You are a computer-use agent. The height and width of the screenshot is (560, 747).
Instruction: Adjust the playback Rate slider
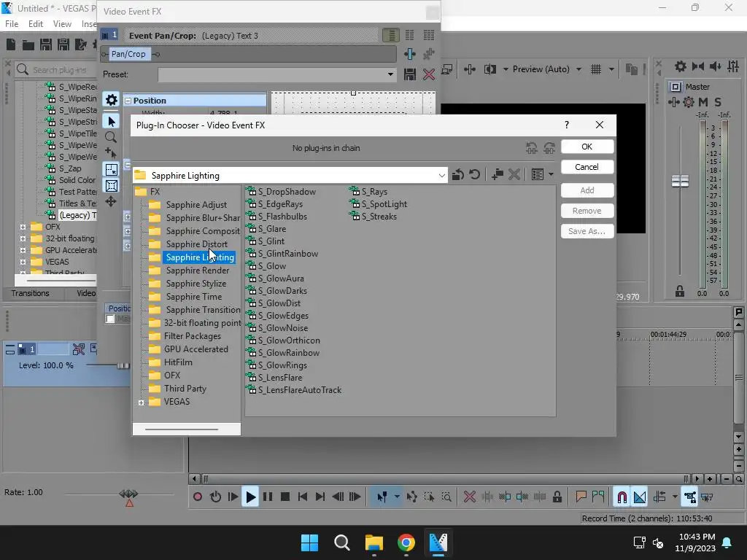point(128,495)
